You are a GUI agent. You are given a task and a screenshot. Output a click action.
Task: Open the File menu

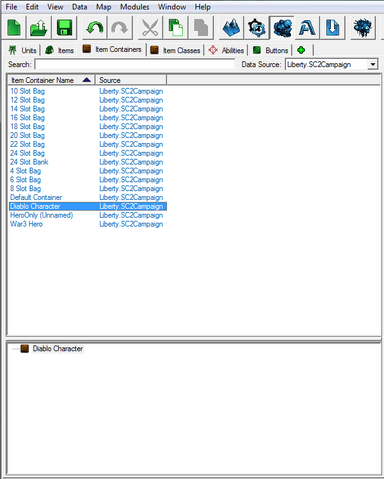click(11, 7)
